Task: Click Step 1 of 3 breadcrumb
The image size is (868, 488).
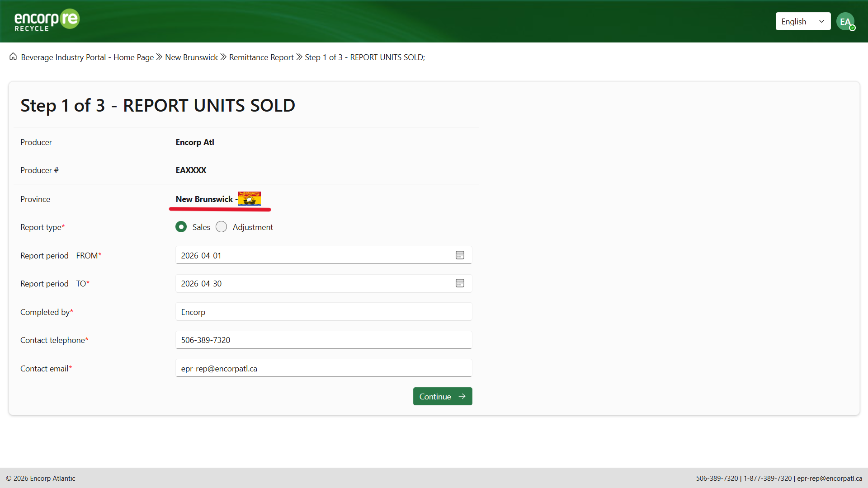Action: (x=364, y=57)
